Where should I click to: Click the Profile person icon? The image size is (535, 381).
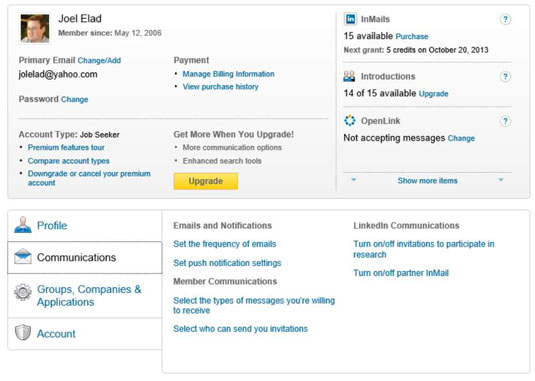(x=23, y=225)
